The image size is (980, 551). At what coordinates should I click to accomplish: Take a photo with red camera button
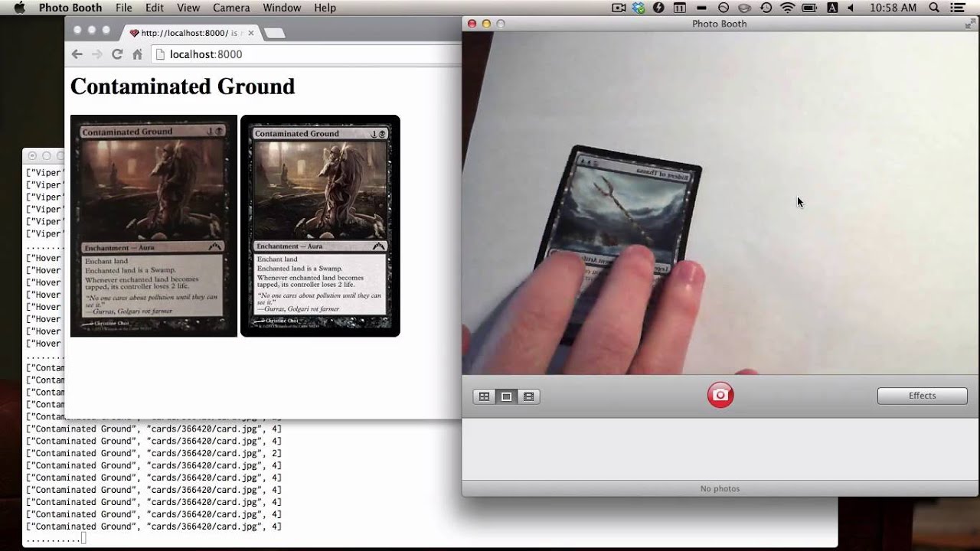(720, 395)
